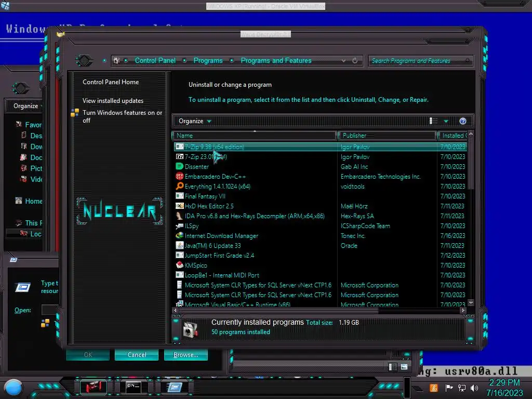Sort by the Installed On column header
Image resolution: width=532 pixels, height=399 pixels.
point(453,136)
